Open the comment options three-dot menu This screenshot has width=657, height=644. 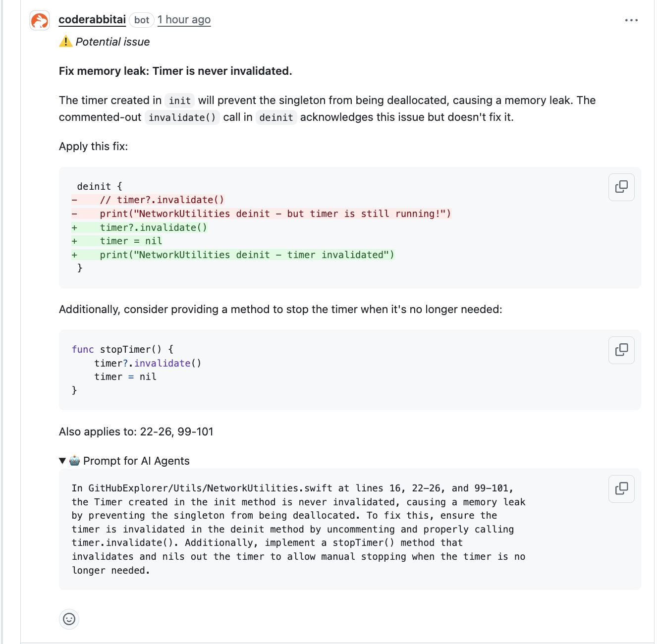pyautogui.click(x=631, y=20)
